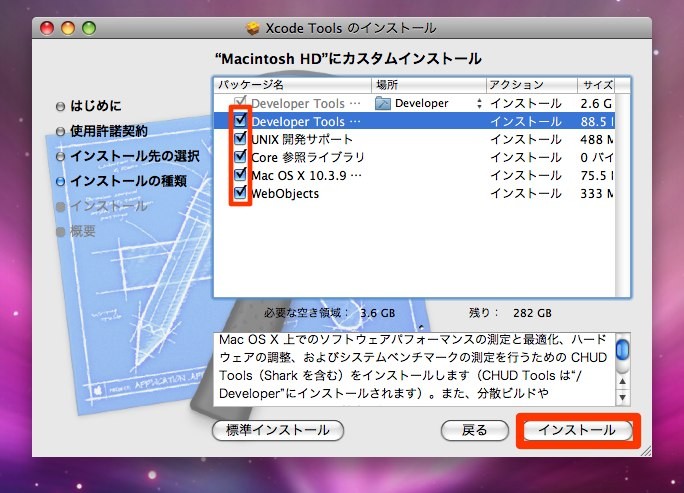Select the Core 参照ライブラリ row
684x493 pixels.
click(414, 157)
